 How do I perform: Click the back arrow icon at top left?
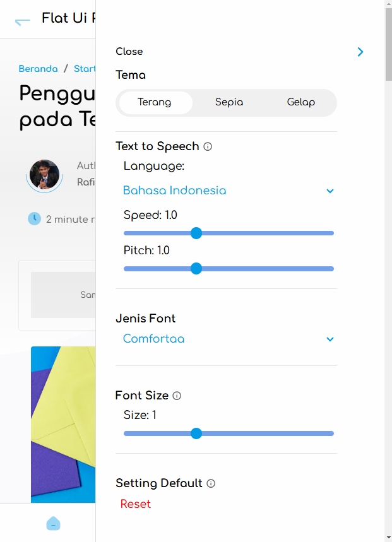[21, 20]
